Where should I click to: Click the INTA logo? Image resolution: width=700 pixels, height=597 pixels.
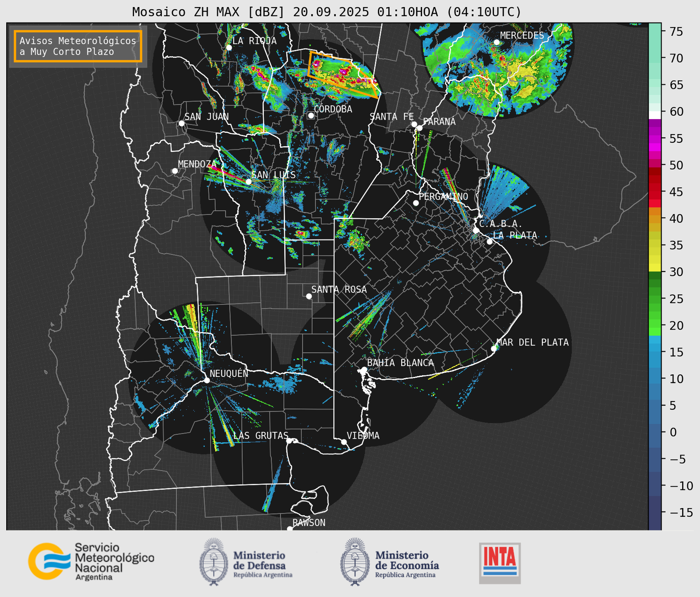coord(500,563)
